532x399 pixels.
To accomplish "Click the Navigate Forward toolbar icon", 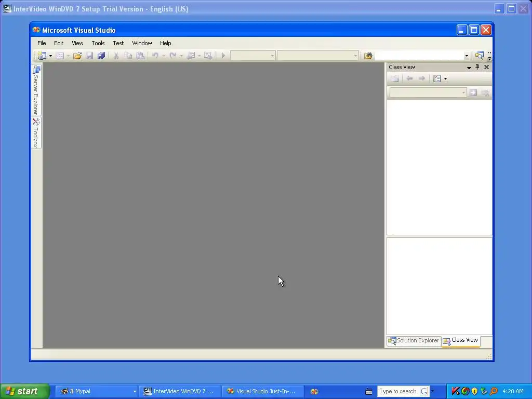I will (208, 56).
